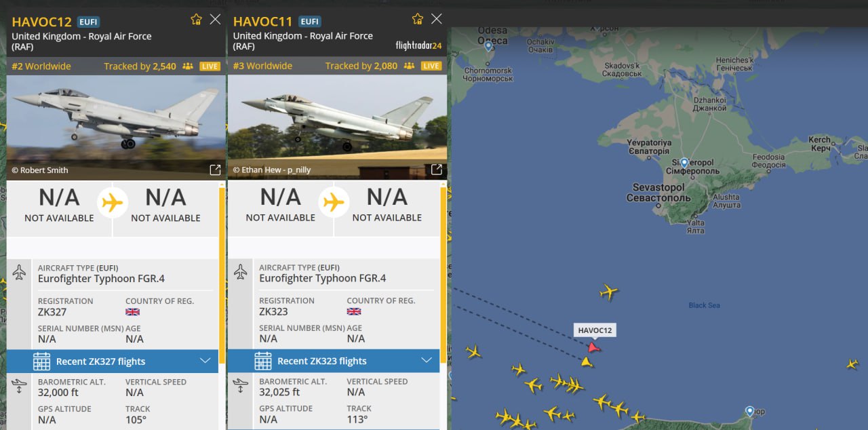Select the red HAVOC12 aircraft on map
Screen dimensions: 868x430
pyautogui.click(x=594, y=347)
